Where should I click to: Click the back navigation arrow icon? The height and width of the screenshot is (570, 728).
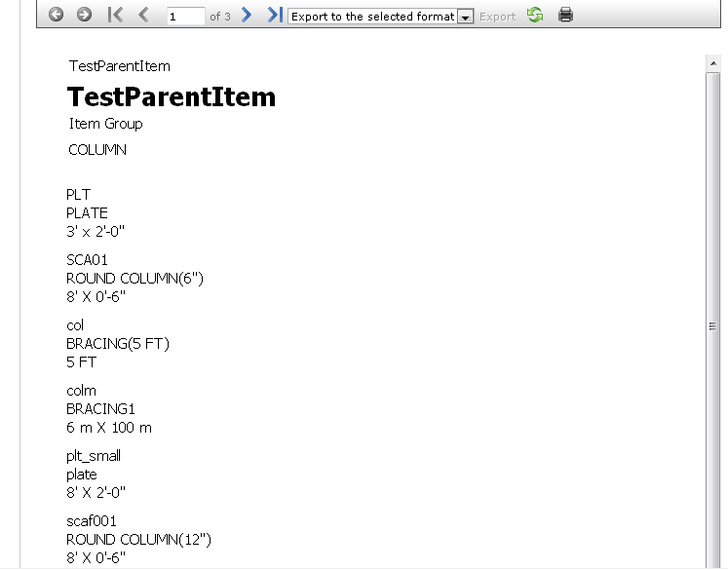57,16
